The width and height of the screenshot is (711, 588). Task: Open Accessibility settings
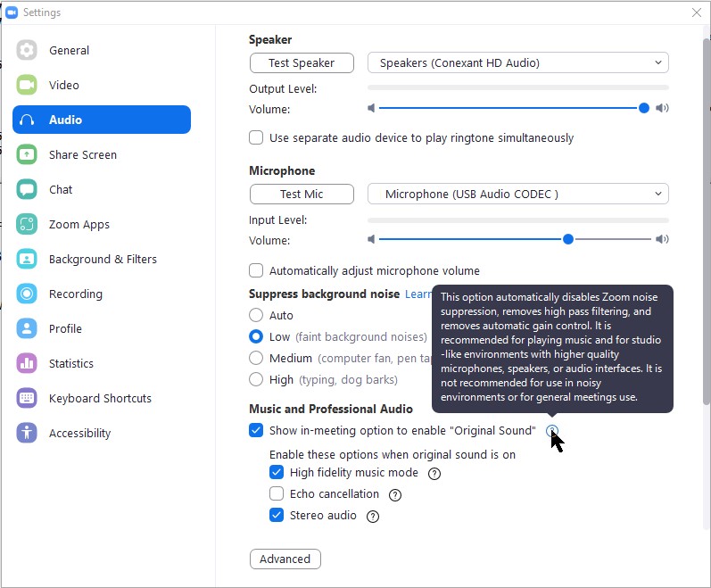click(x=102, y=433)
